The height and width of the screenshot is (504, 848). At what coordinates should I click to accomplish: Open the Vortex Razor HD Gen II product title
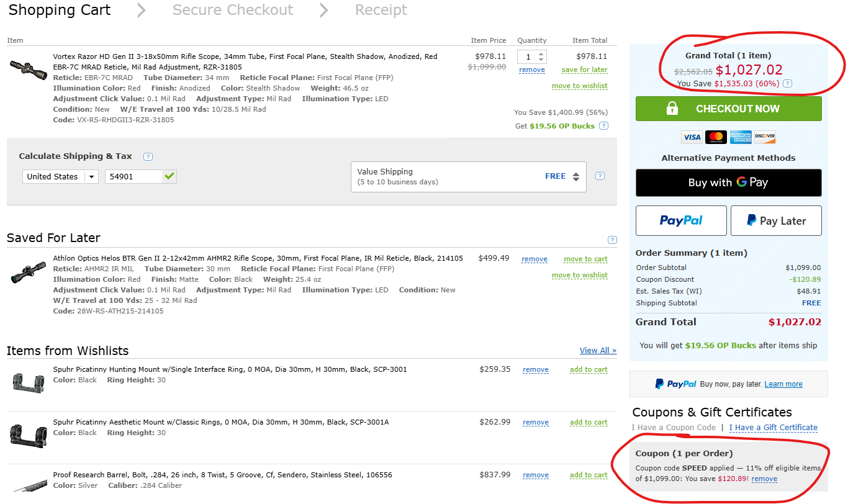click(245, 61)
